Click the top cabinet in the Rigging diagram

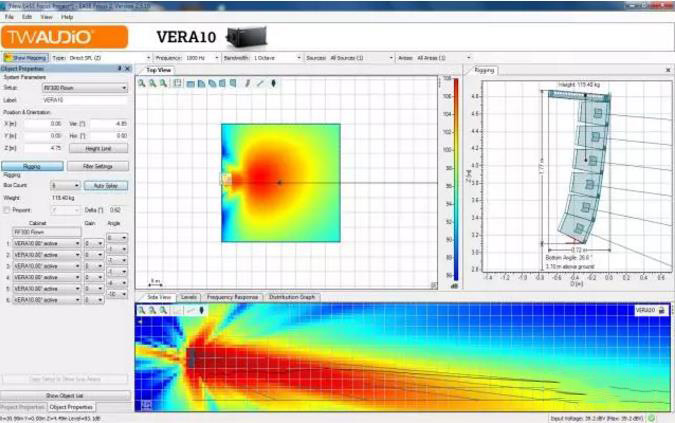(x=594, y=113)
